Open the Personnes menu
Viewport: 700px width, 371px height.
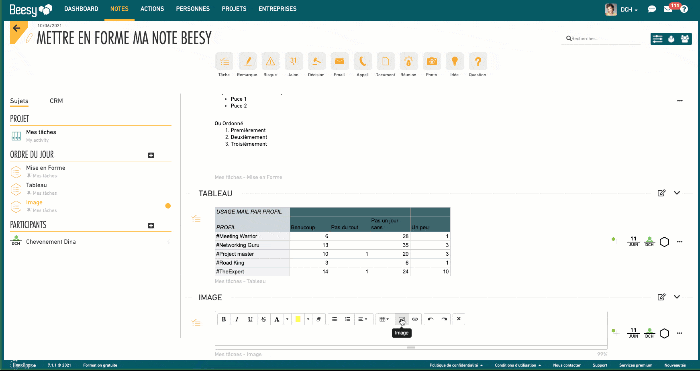[x=193, y=8]
